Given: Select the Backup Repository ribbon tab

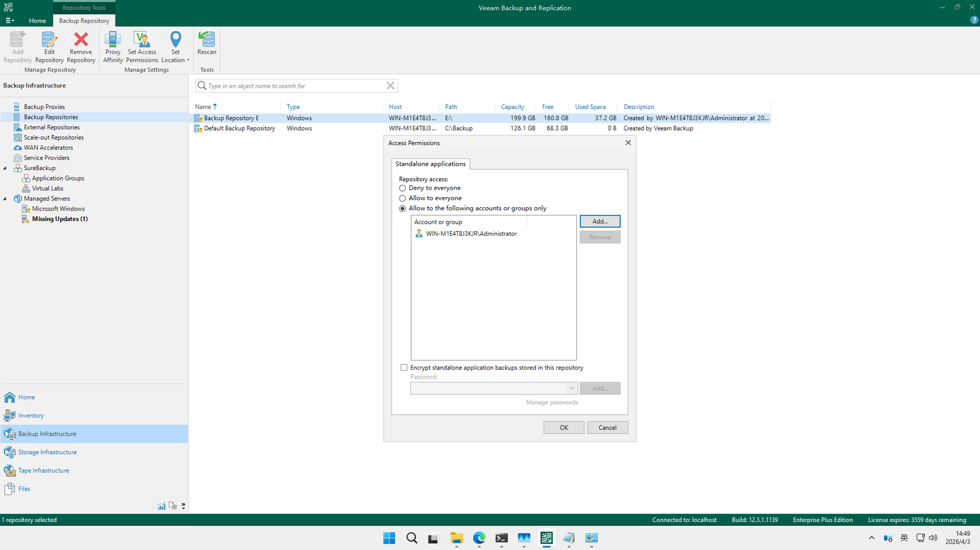Looking at the screenshot, I should [84, 20].
